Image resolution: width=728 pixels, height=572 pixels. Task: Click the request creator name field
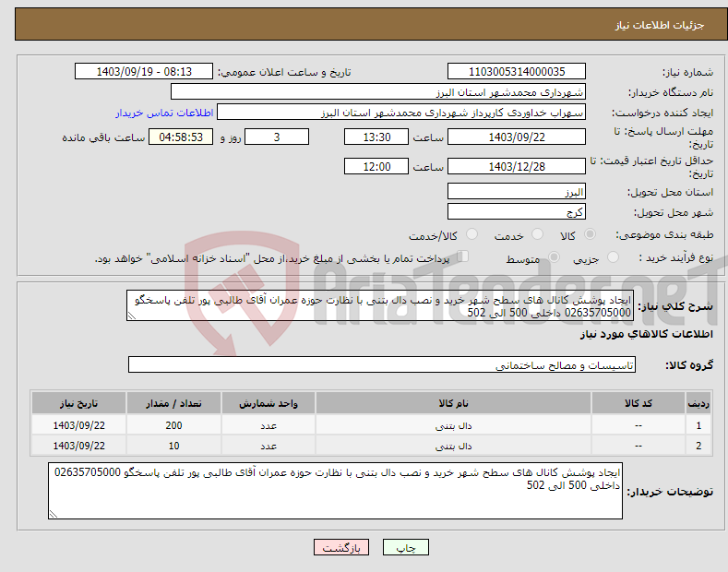tap(401, 113)
